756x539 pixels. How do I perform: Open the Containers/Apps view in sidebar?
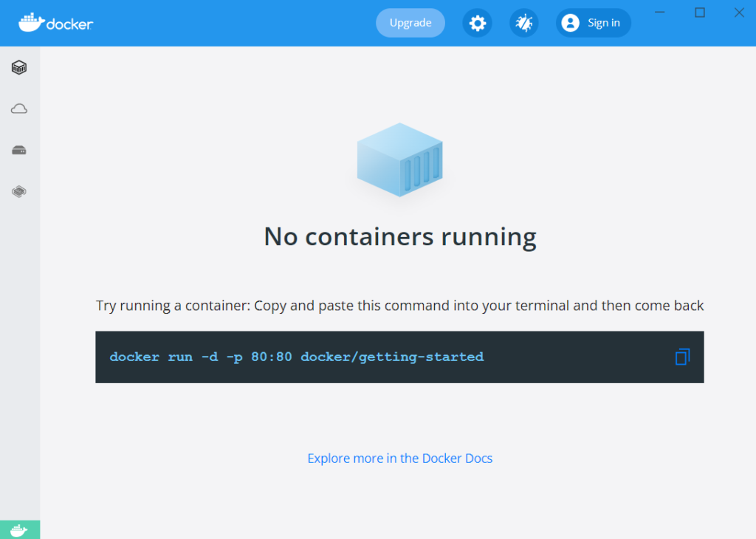click(19, 66)
